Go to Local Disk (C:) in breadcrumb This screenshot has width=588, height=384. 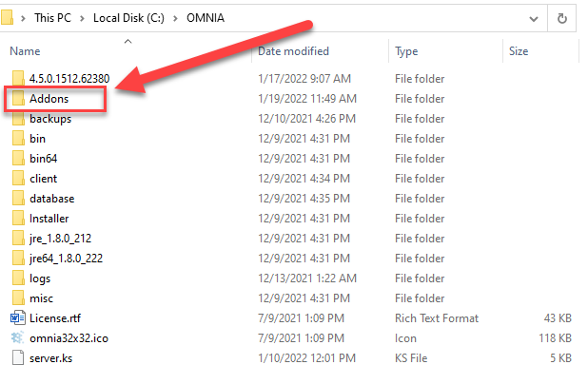(128, 18)
